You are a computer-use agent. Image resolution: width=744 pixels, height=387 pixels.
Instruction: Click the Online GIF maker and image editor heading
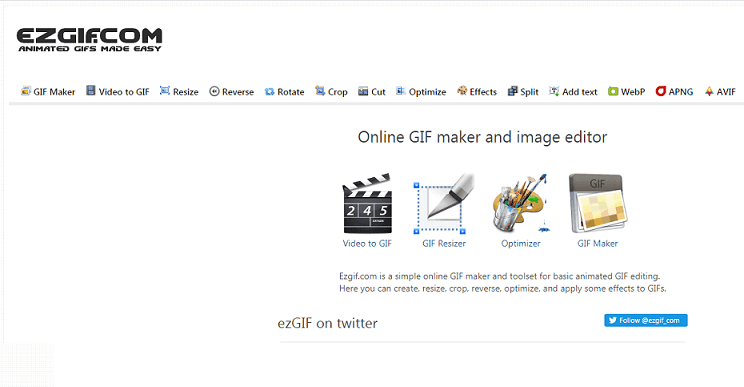(x=482, y=138)
